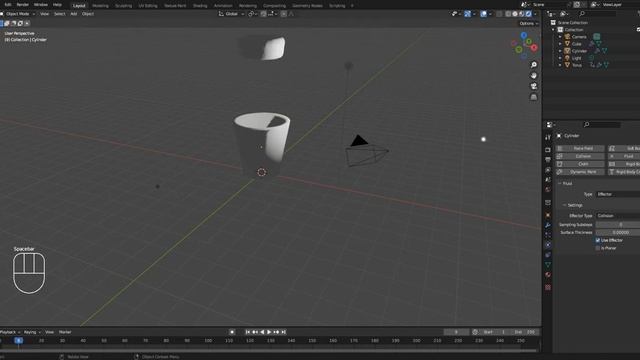This screenshot has height=360, width=640.
Task: Toggle the Is Planar checkbox
Action: (598, 248)
